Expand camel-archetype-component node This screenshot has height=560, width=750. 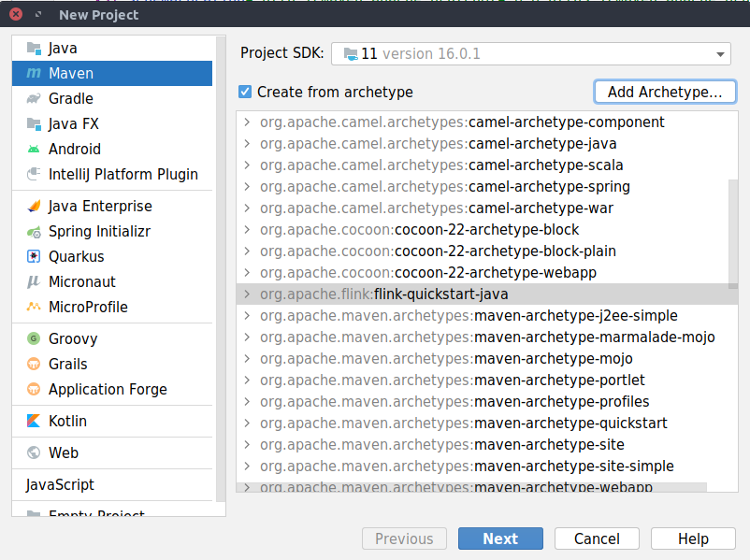247,122
